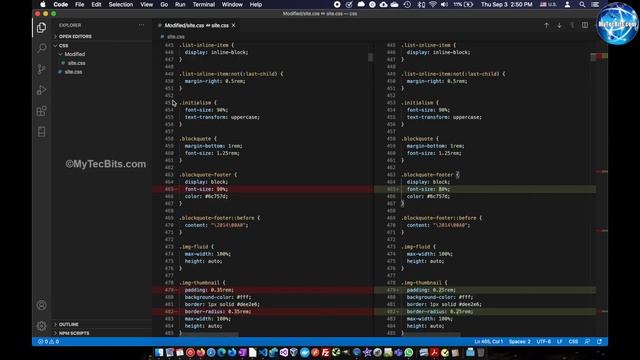
Task: Open the Search view in activity bar
Action: (x=41, y=48)
